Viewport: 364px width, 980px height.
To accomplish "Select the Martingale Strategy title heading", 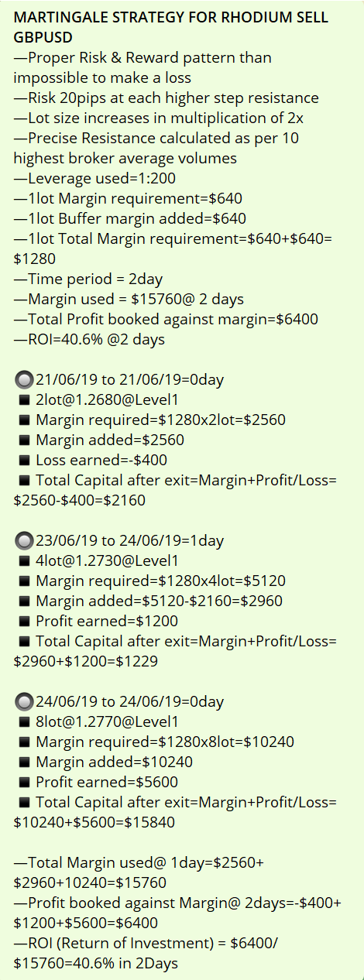I will pyautogui.click(x=170, y=18).
